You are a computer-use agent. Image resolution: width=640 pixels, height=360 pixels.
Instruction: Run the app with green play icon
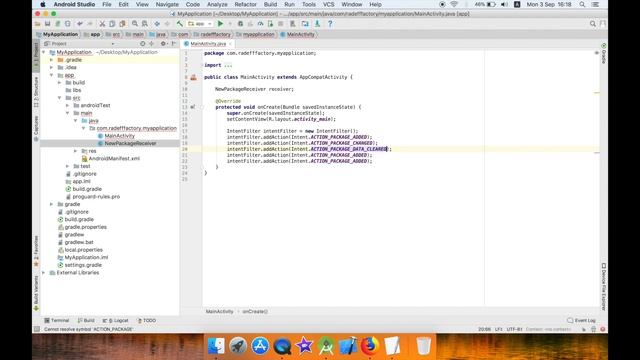click(220, 24)
